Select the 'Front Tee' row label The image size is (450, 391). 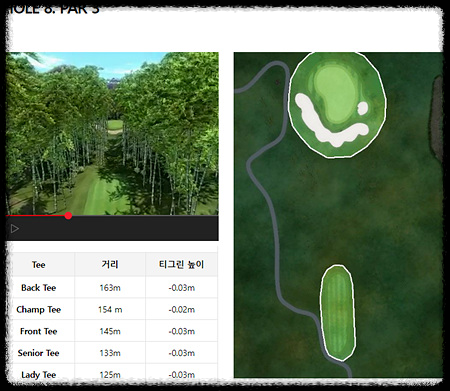click(39, 331)
